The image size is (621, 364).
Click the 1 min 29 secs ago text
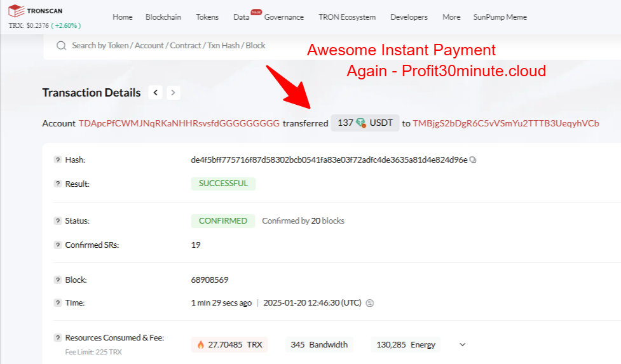(x=221, y=302)
